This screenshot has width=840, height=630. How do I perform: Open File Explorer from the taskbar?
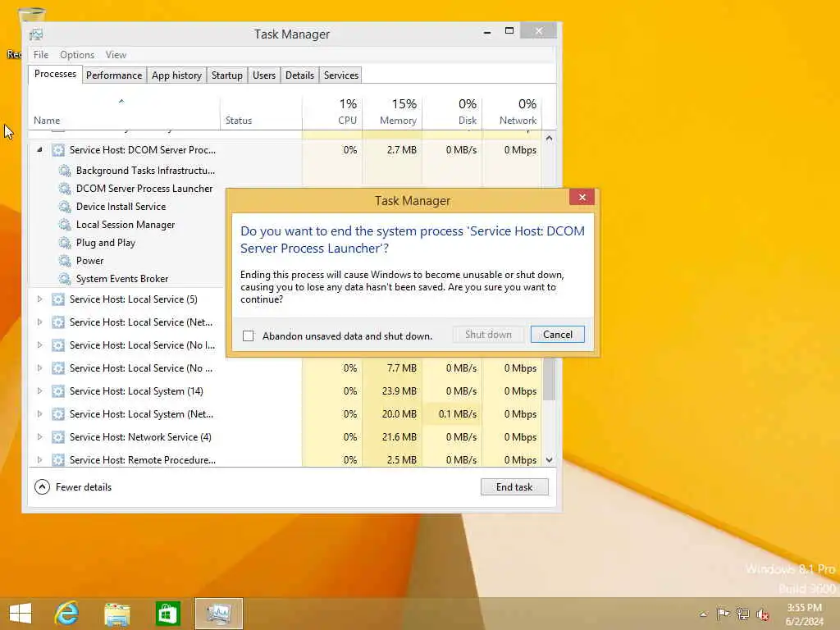click(116, 614)
